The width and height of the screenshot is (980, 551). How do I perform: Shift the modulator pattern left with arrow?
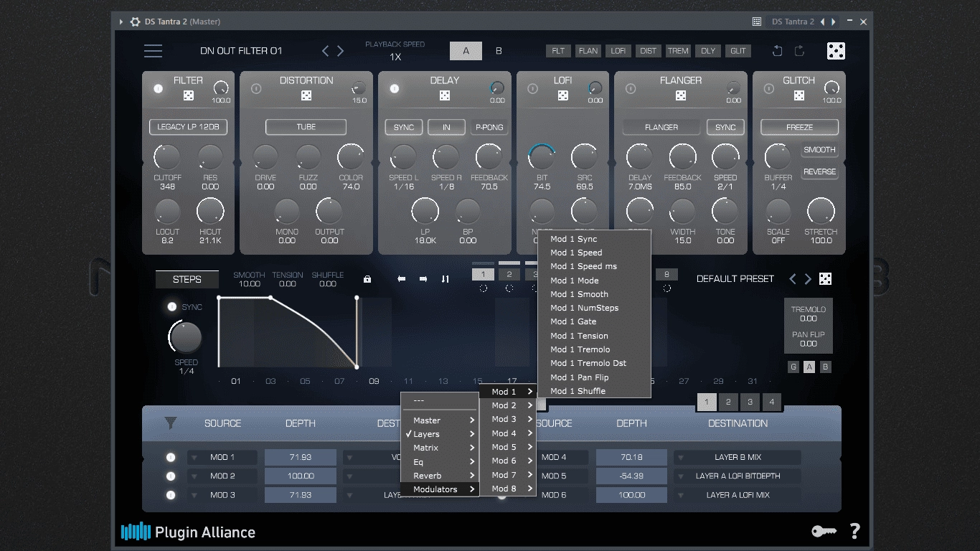coord(402,279)
